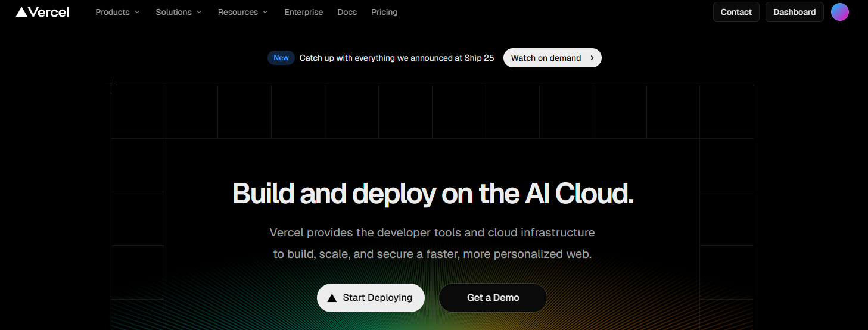The image size is (868, 330).
Task: Click the Contact button
Action: (x=736, y=12)
